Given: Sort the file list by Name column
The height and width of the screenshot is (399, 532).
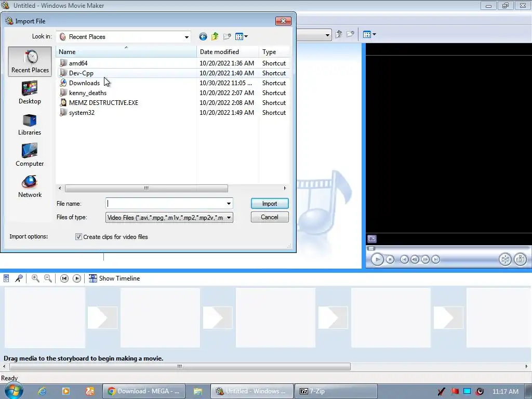Looking at the screenshot, I should (x=126, y=51).
